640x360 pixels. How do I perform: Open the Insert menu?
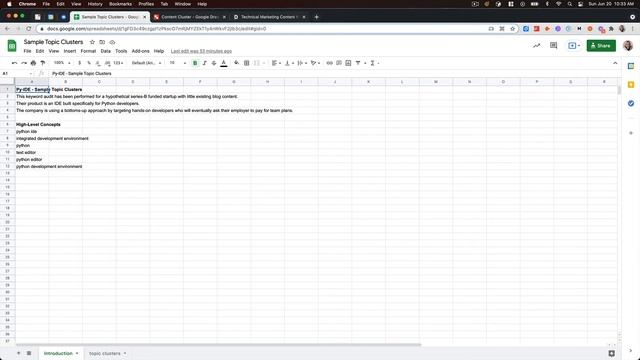pos(70,51)
